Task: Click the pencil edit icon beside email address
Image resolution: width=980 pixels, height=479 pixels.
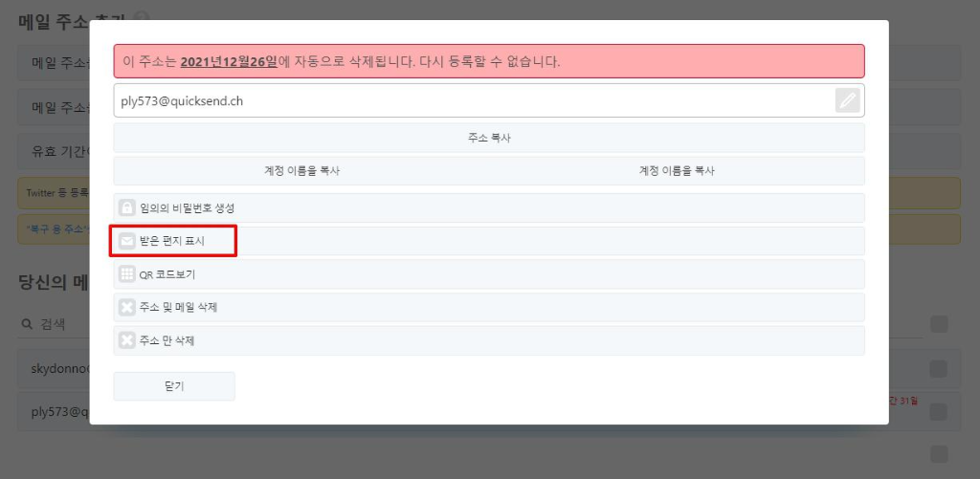Action: tap(848, 100)
